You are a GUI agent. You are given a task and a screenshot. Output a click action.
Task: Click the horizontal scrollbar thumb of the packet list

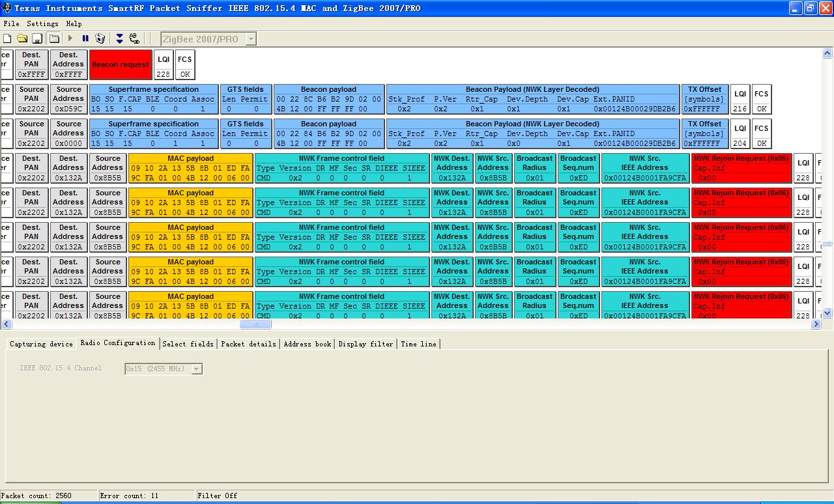point(255,324)
